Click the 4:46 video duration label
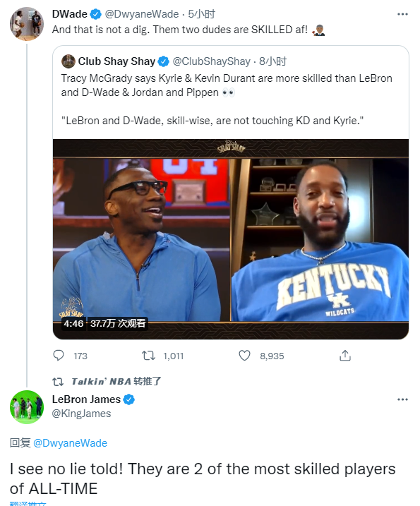The image size is (420, 506). 73,323
